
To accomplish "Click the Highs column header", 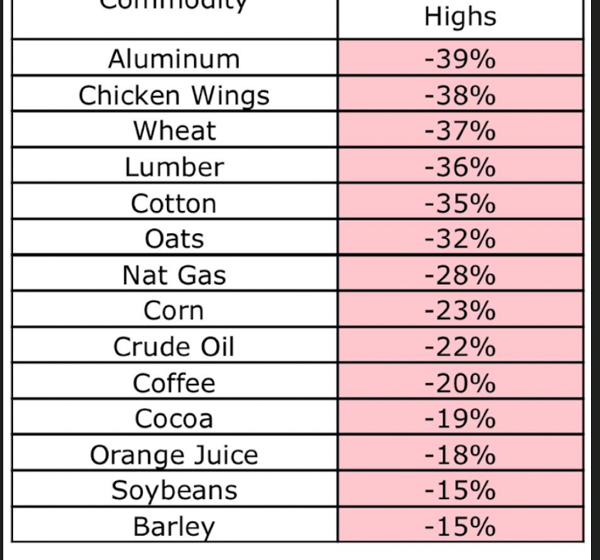I will (x=461, y=17).
